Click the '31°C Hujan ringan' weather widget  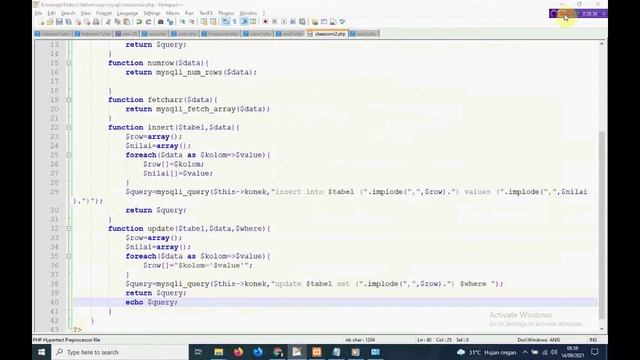(x=487, y=352)
